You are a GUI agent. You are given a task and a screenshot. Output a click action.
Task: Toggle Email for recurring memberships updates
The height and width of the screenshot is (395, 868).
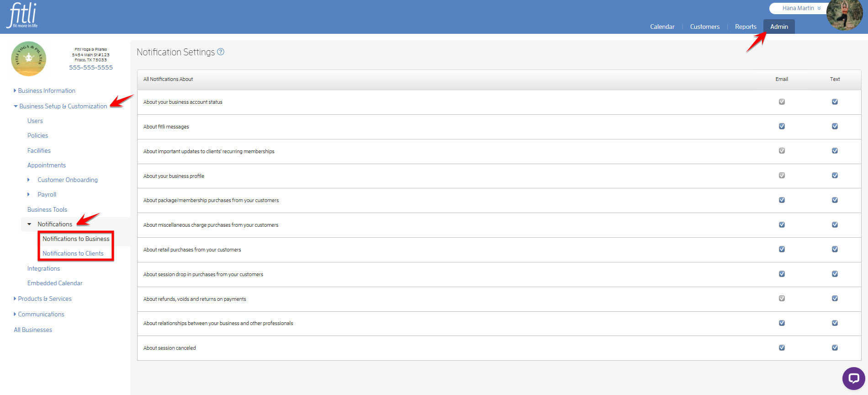click(782, 150)
